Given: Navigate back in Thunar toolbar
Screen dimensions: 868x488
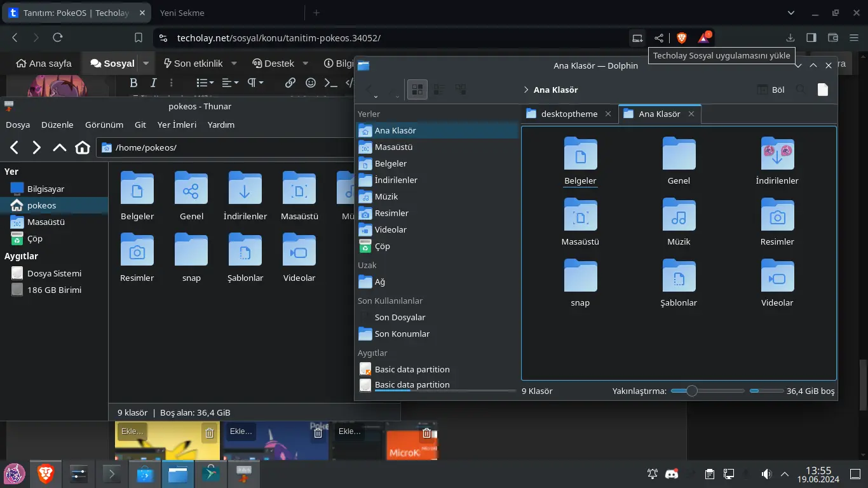Looking at the screenshot, I should 15,147.
